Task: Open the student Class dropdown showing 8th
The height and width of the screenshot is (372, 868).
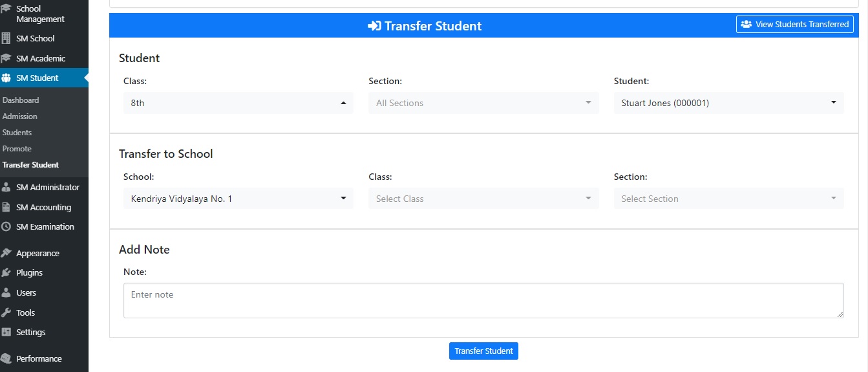Action: tap(238, 103)
